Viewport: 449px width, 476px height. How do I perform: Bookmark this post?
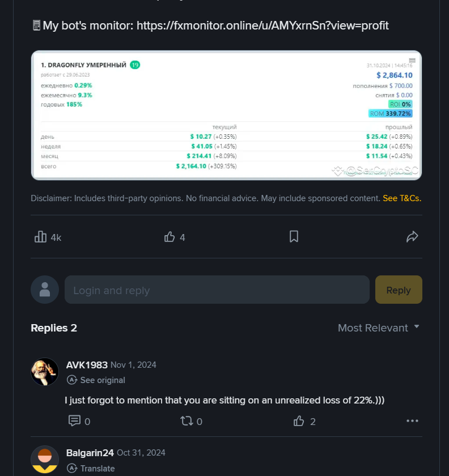(294, 237)
